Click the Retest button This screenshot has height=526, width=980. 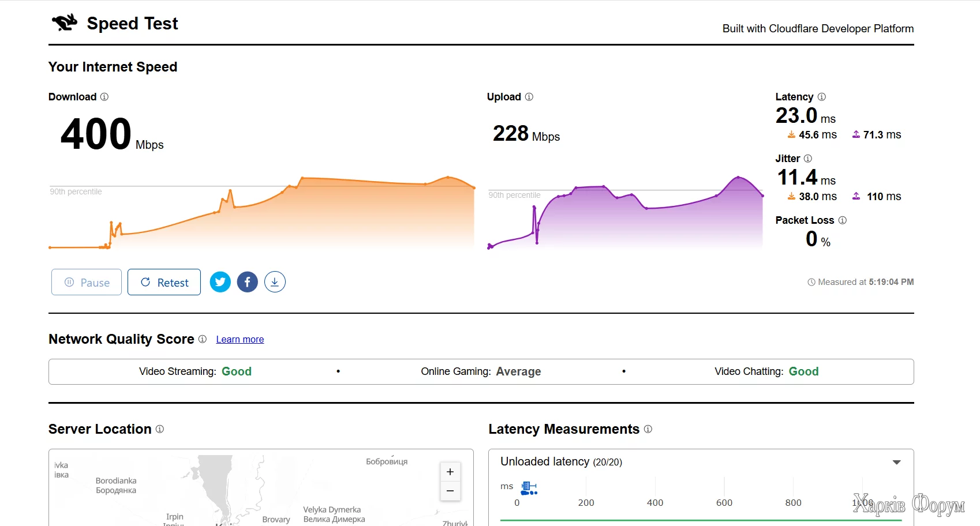tap(164, 282)
